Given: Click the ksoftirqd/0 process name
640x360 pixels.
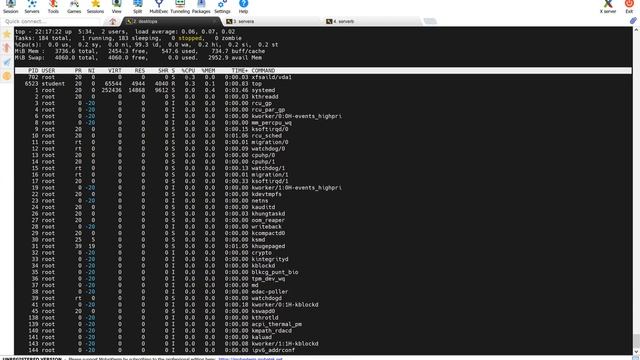Looking at the screenshot, I should pos(270,129).
